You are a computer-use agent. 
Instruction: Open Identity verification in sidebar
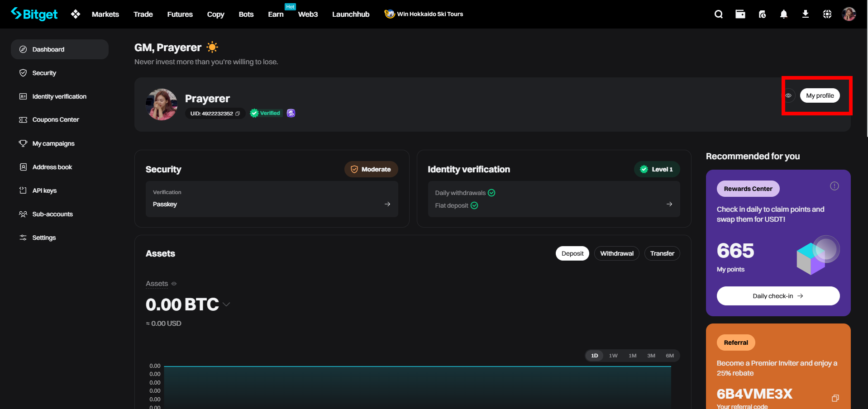pyautogui.click(x=60, y=96)
